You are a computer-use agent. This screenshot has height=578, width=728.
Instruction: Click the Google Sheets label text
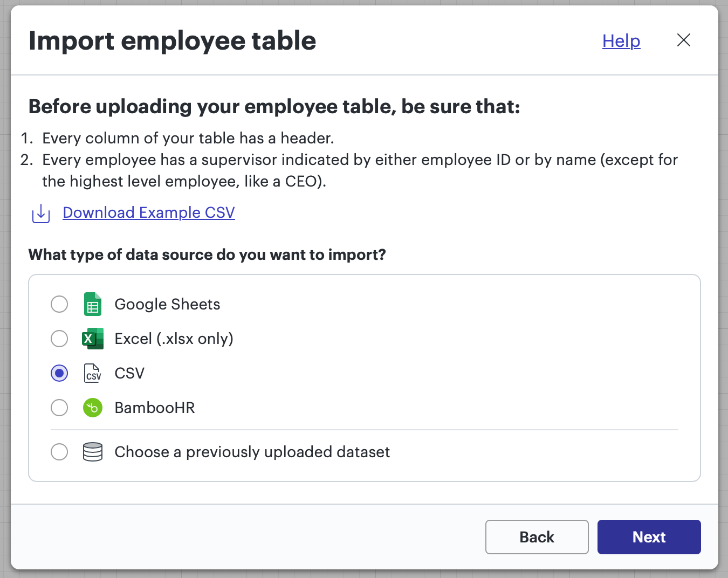pyautogui.click(x=167, y=304)
